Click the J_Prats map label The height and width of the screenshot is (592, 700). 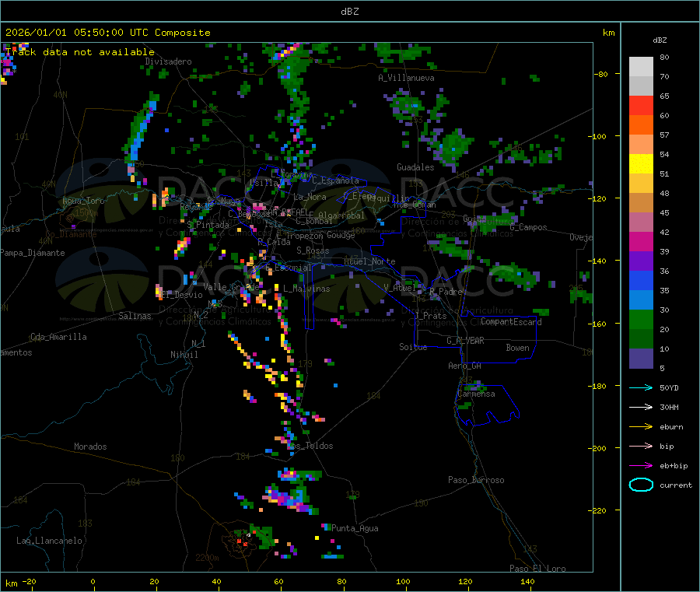pyautogui.click(x=431, y=315)
